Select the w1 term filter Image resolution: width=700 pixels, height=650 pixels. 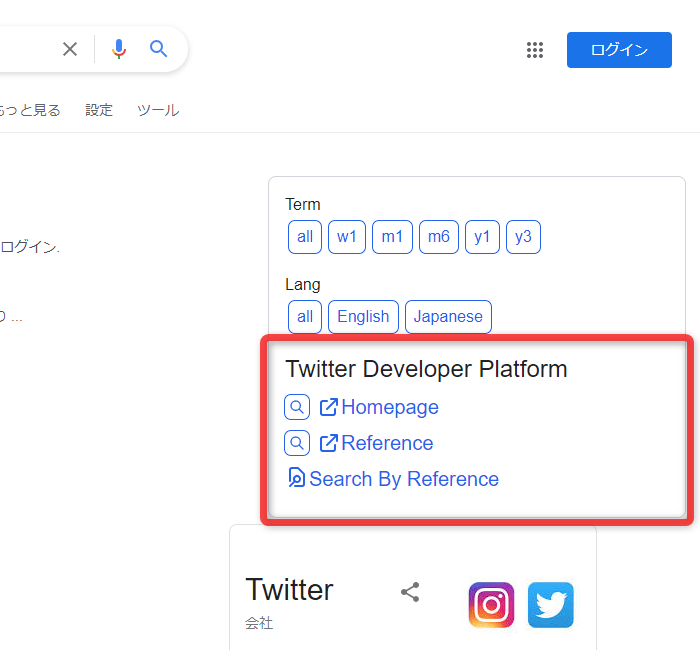347,237
